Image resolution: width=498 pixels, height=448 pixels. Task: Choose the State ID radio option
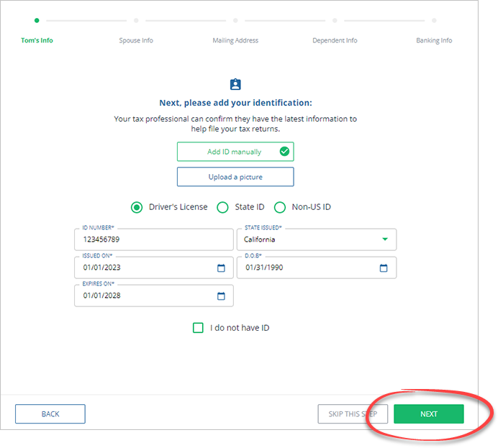222,207
